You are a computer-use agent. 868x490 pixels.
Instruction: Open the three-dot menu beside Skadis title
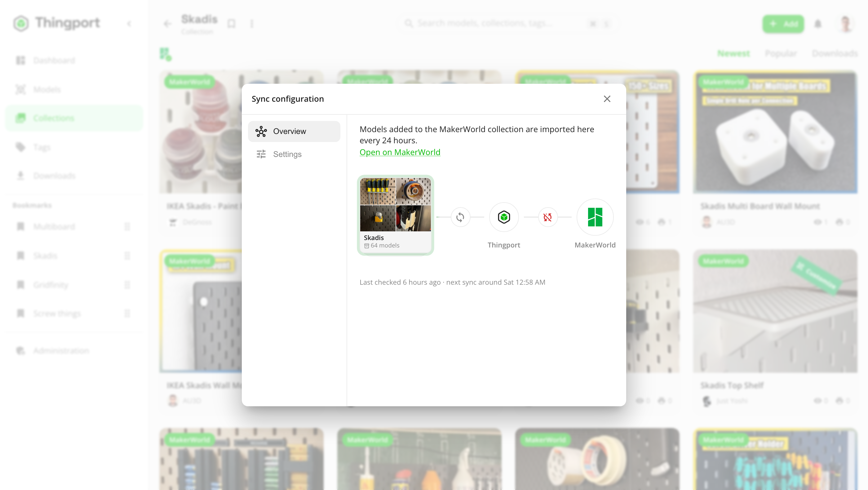click(x=252, y=24)
